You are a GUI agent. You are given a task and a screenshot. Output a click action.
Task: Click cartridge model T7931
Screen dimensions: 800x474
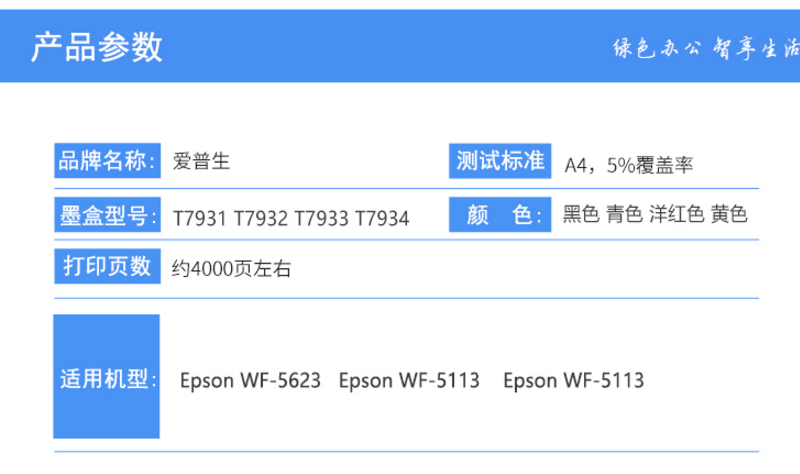[200, 217]
